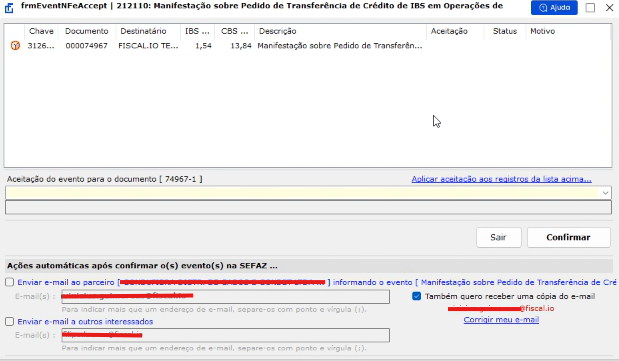
Task: Click the partner e-mail(s) input field
Action: [x=225, y=296]
